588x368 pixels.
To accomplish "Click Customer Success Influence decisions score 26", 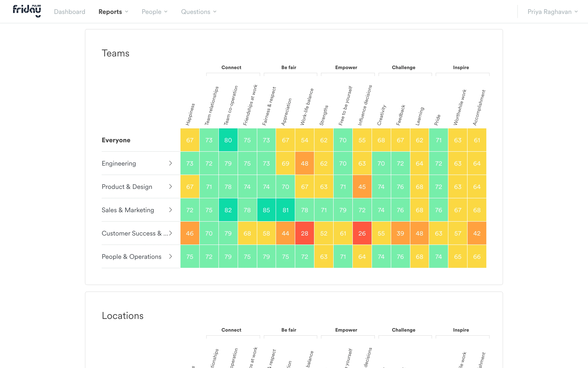I will [362, 233].
